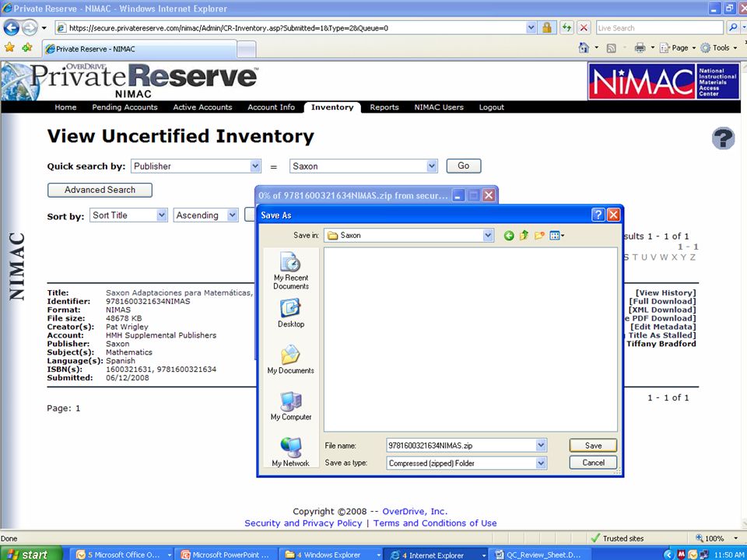Image resolution: width=747 pixels, height=560 pixels.
Task: Select My Recent Documents in places bar
Action: pyautogui.click(x=290, y=271)
